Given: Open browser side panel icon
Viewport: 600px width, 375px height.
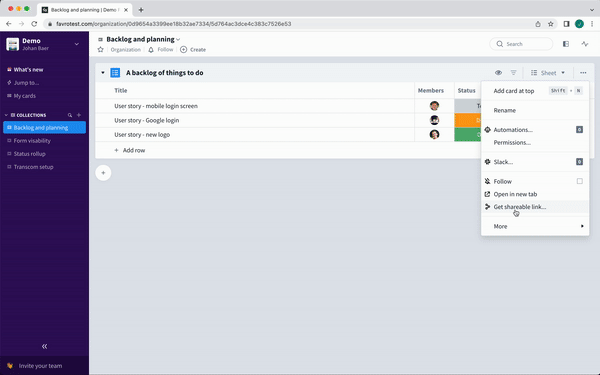Looking at the screenshot, I should pos(566,24).
